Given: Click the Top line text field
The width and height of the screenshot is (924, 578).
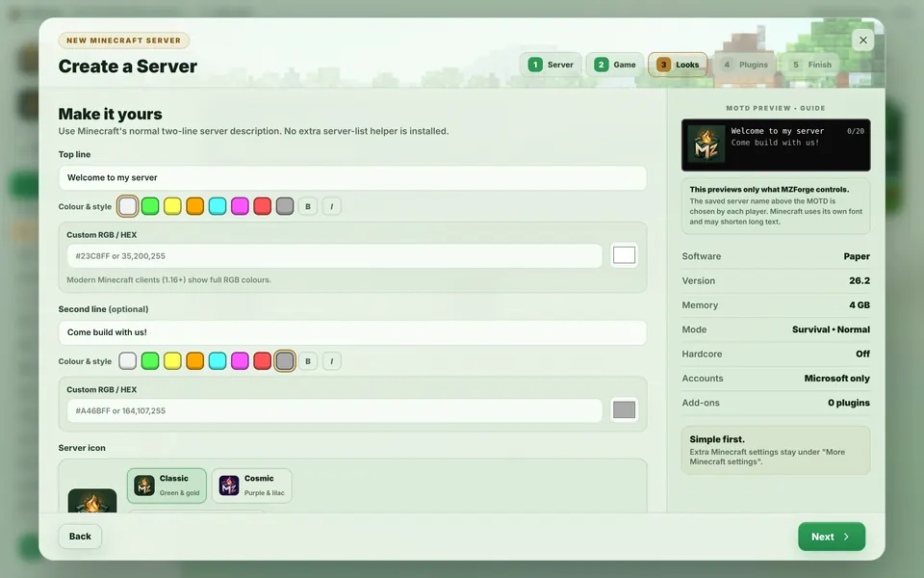Looking at the screenshot, I should [x=352, y=177].
